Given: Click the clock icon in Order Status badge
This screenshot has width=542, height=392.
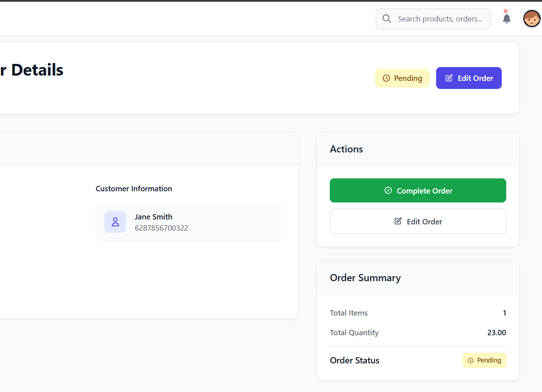Looking at the screenshot, I should coord(471,360).
